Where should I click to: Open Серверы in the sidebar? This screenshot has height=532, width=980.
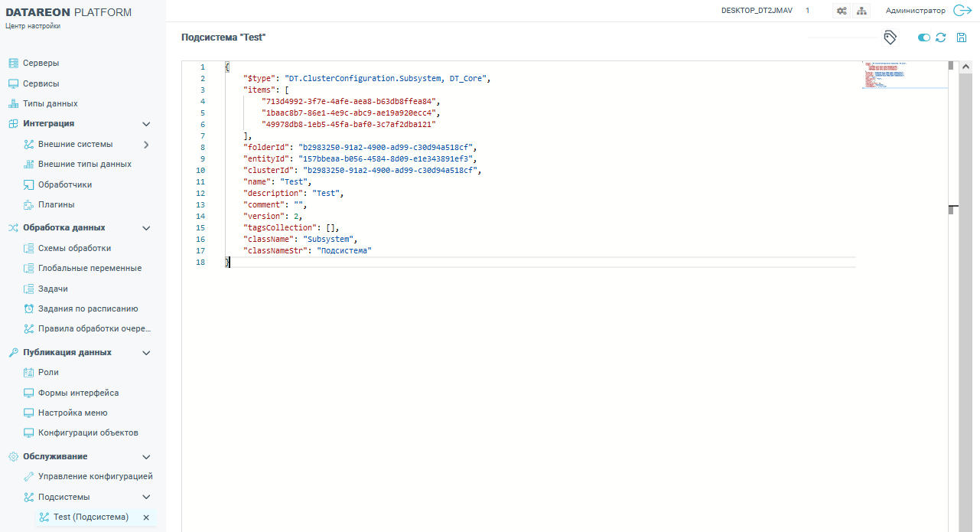(x=41, y=64)
